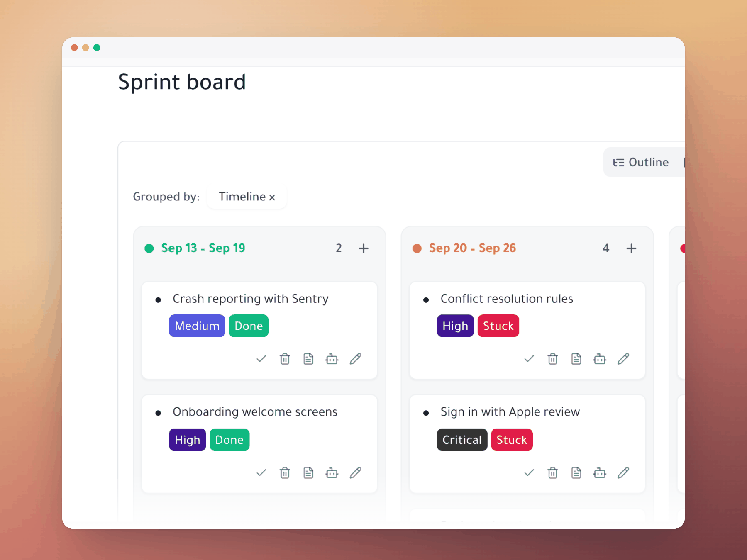The height and width of the screenshot is (560, 747).
Task: Click robot icon on Conflict resolution rules
Action: (600, 359)
